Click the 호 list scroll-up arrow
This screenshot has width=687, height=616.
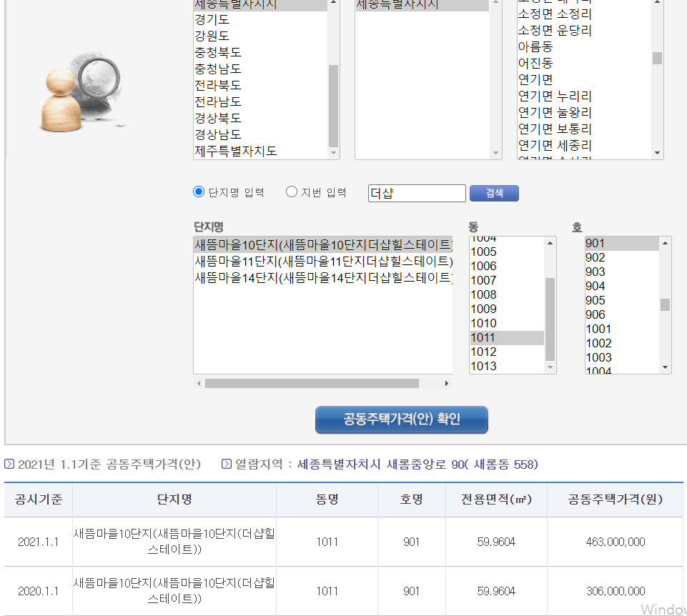tap(665, 243)
